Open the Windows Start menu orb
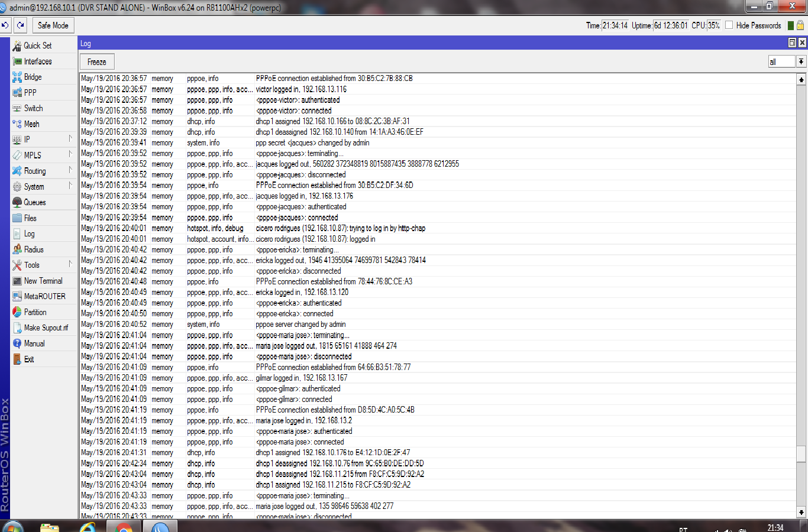Image resolution: width=808 pixels, height=532 pixels. coord(12,527)
